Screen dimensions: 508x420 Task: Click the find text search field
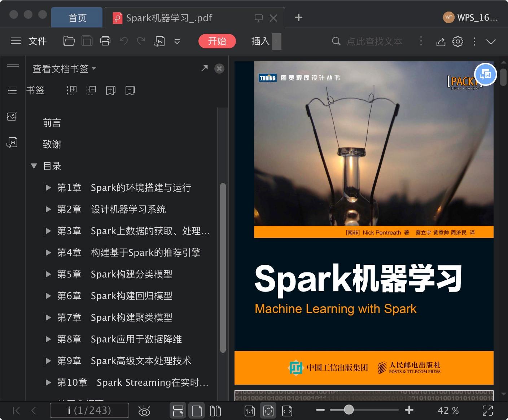click(x=375, y=41)
